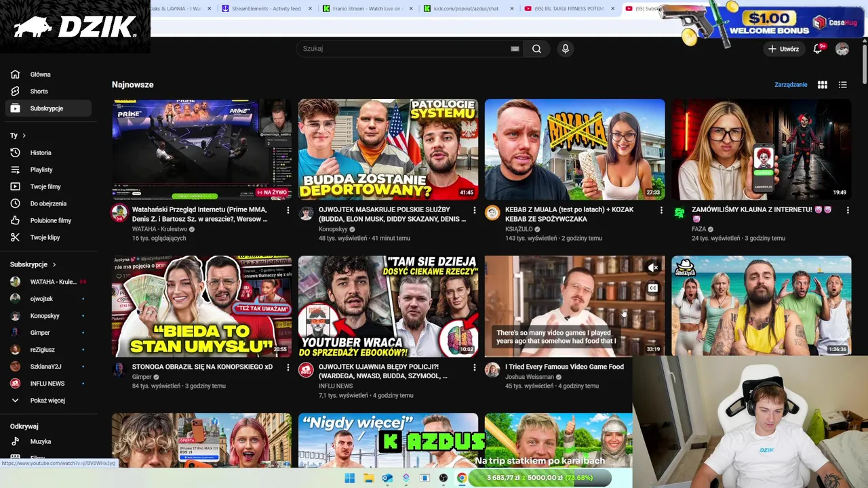Open KSIĄŻULO channel avatar
Screen dimensions: 868x488
pos(492,213)
